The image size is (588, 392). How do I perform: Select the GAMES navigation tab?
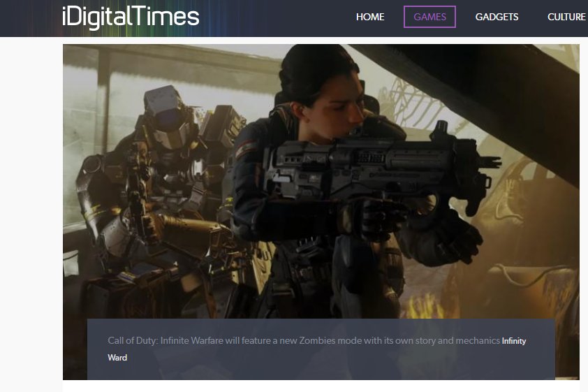[429, 17]
